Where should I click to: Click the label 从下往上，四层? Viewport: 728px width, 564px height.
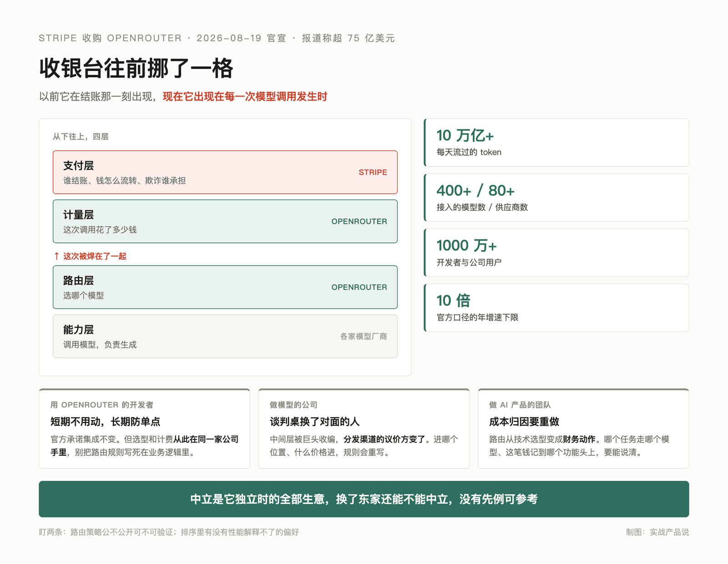click(x=81, y=136)
